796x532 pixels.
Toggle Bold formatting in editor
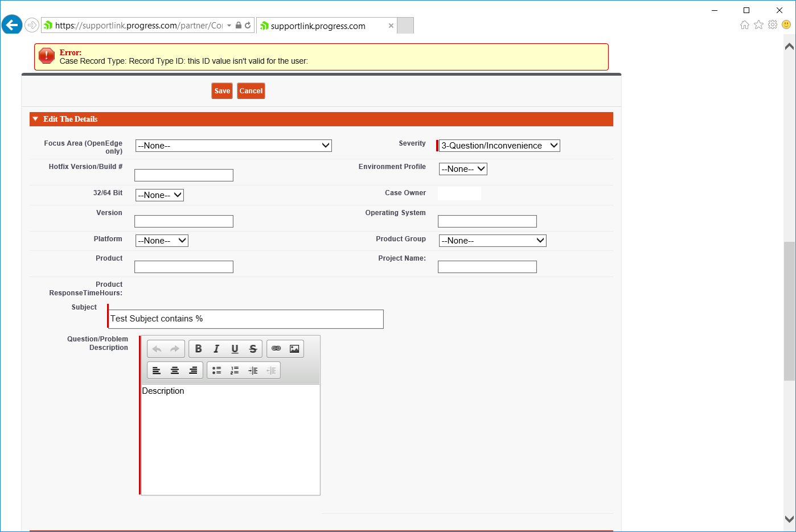tap(198, 349)
